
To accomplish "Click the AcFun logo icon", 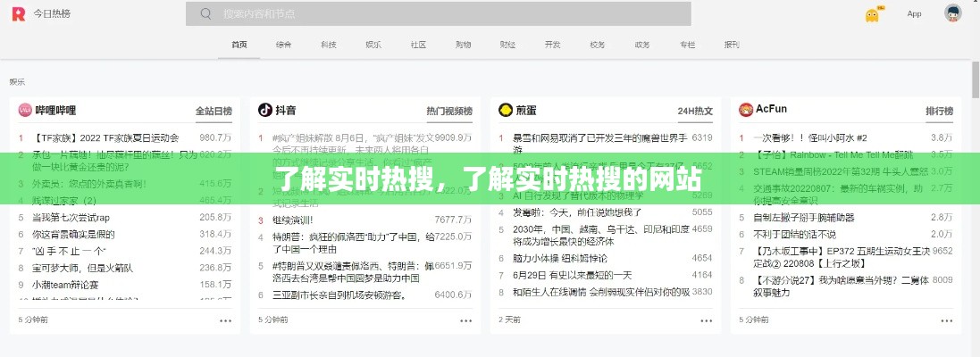I will tap(745, 110).
